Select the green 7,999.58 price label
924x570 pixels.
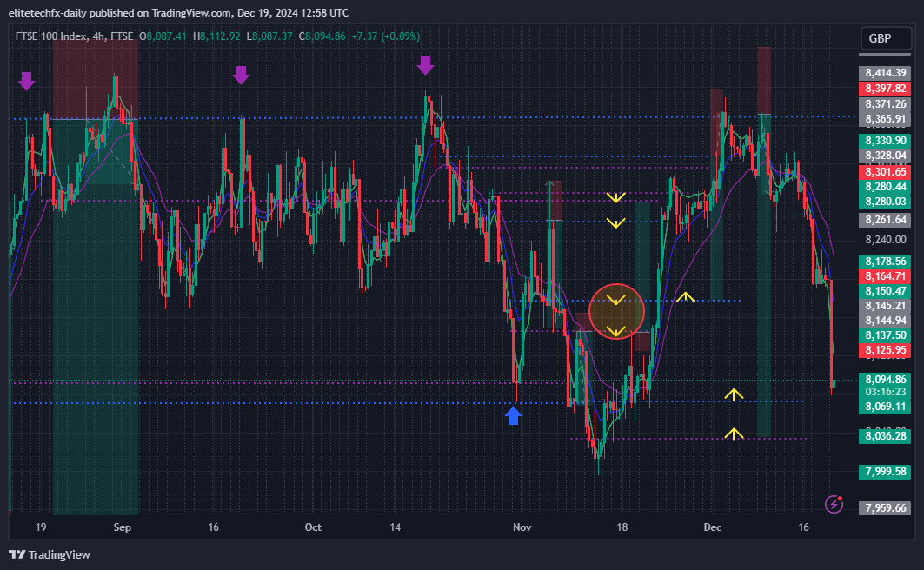click(x=885, y=473)
